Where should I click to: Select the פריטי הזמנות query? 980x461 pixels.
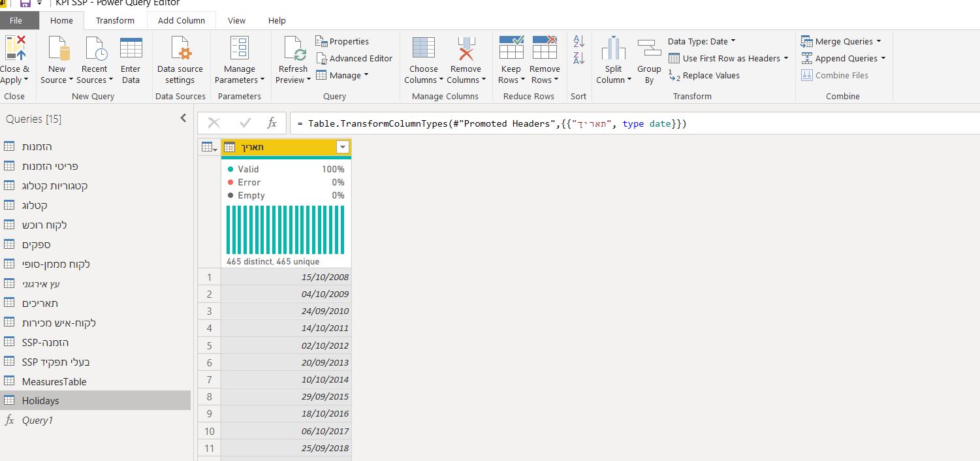(x=95, y=166)
